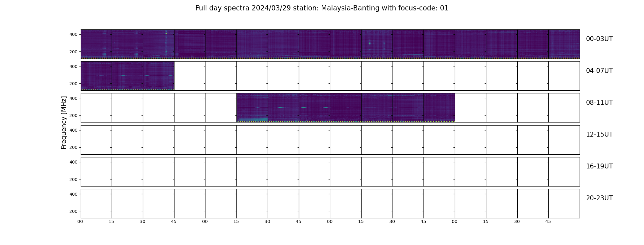
Task: Click the first spectrogram panel in the 00-03UT row
Action: tap(96, 44)
